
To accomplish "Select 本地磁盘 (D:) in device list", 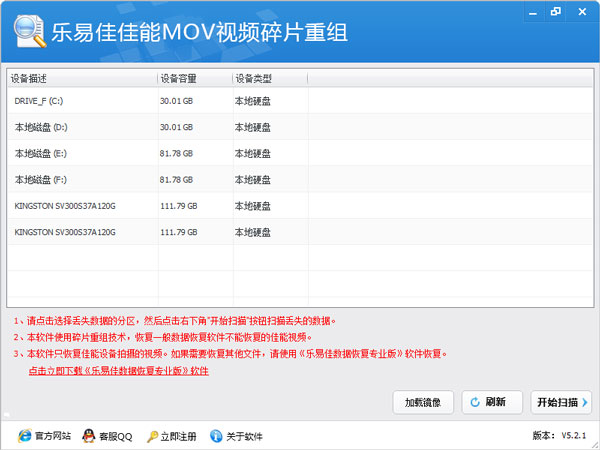I will click(x=80, y=127).
